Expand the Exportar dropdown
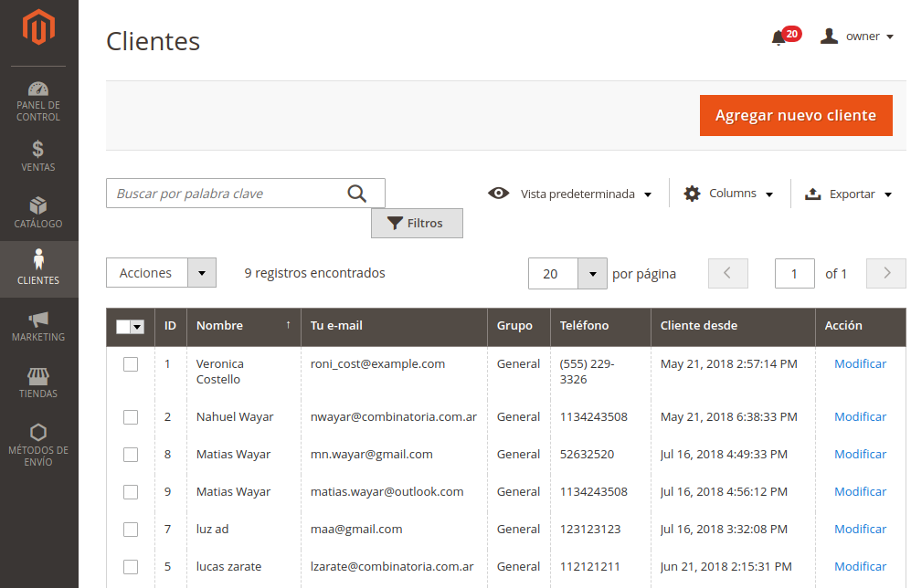This screenshot has width=911, height=588. pyautogui.click(x=888, y=194)
